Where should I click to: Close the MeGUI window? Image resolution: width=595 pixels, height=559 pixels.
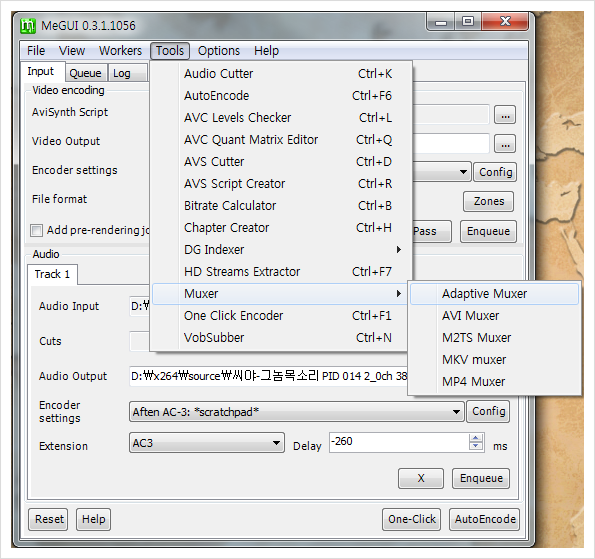505,21
